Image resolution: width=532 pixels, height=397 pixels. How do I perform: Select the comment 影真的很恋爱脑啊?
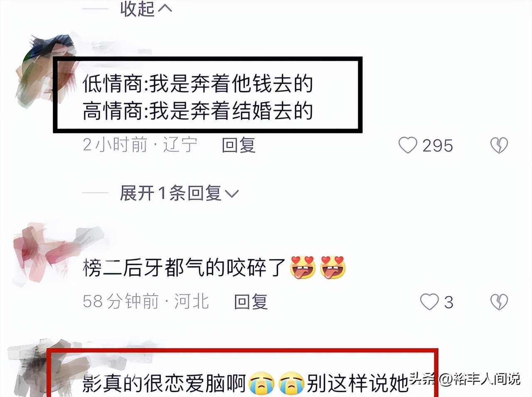point(164,383)
